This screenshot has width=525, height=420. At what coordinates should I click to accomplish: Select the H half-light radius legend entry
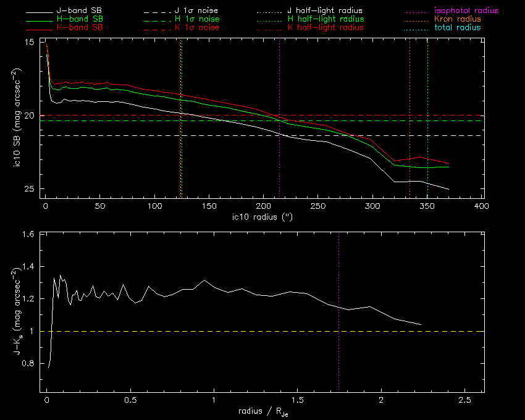pyautogui.click(x=325, y=19)
